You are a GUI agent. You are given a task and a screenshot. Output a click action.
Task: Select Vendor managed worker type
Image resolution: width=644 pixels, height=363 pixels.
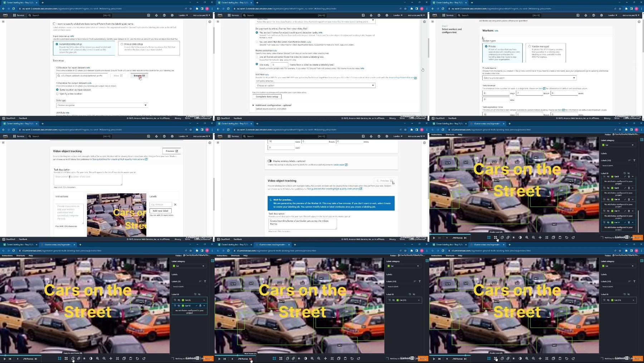(x=530, y=46)
